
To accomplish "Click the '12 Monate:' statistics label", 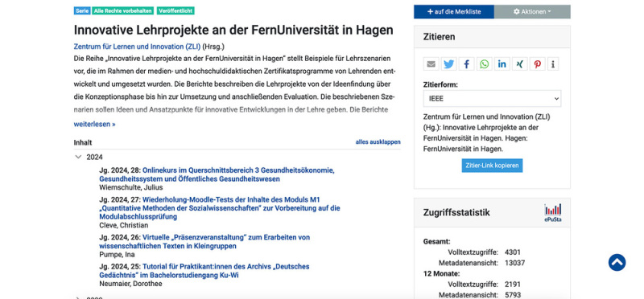I will pyautogui.click(x=441, y=273).
